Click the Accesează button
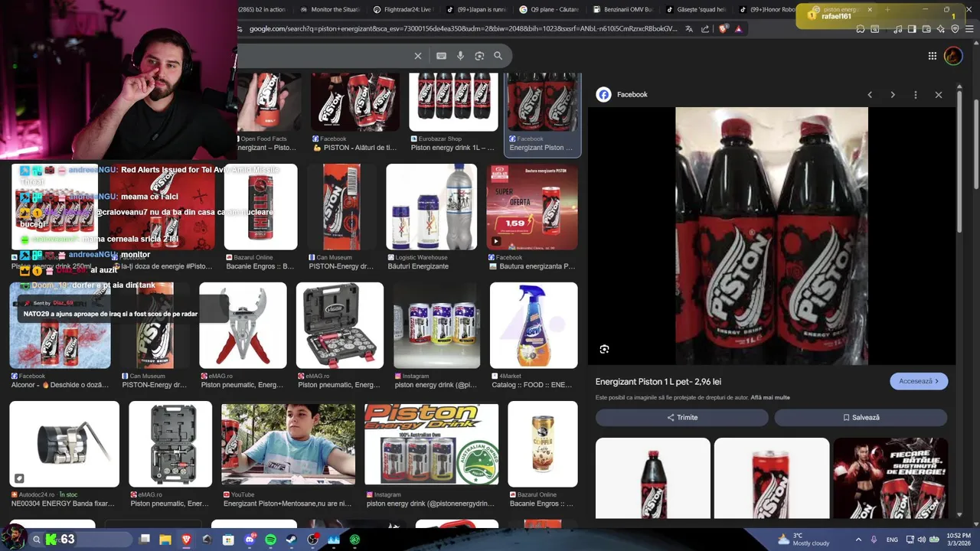Image resolution: width=980 pixels, height=551 pixels. [x=919, y=381]
